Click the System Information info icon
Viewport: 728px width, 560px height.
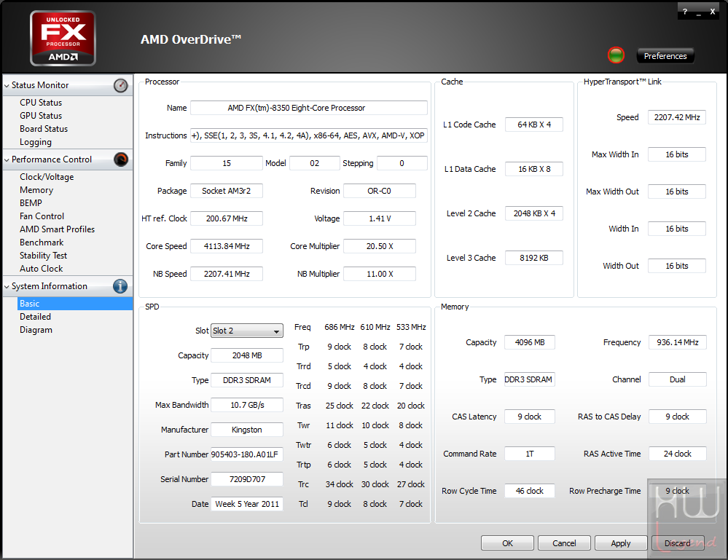click(x=120, y=286)
